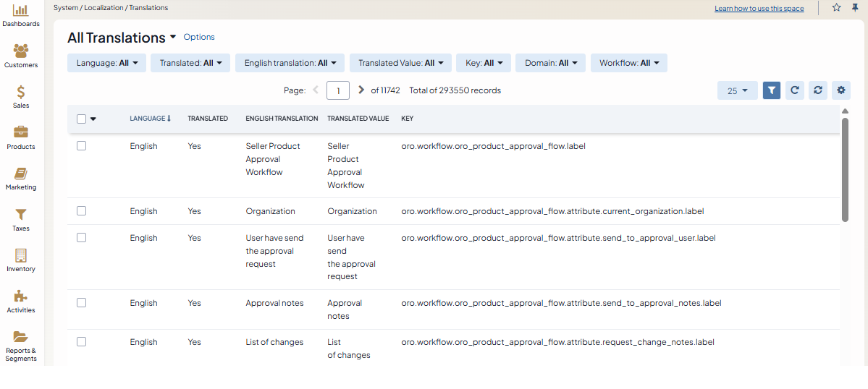Click the pin page icon
This screenshot has width=868, height=389.
coord(855,8)
